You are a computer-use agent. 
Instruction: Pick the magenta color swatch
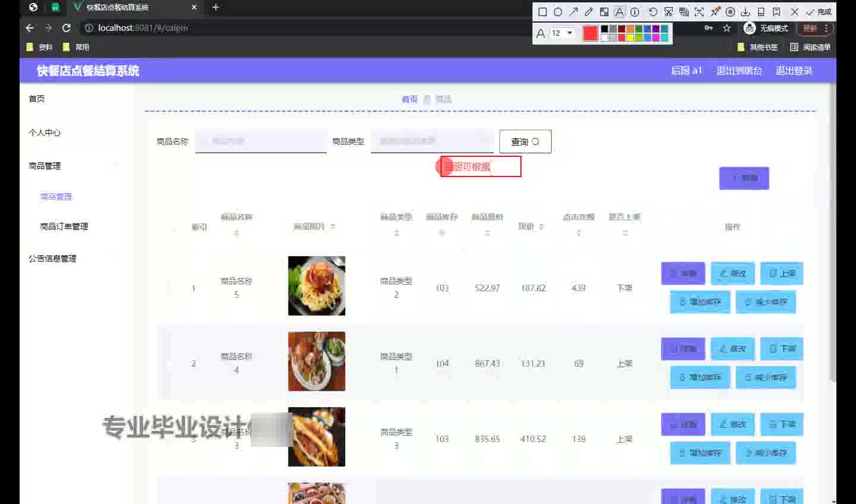pyautogui.click(x=656, y=37)
